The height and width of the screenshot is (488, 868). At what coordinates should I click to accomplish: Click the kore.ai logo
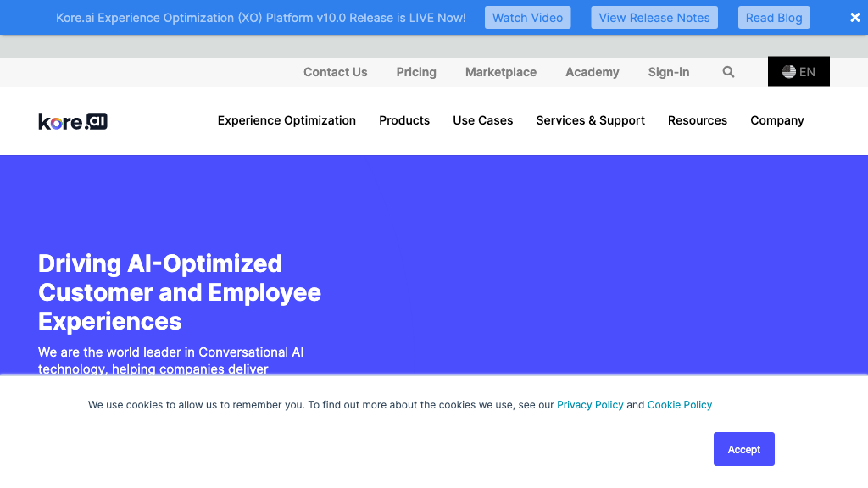[x=73, y=121]
